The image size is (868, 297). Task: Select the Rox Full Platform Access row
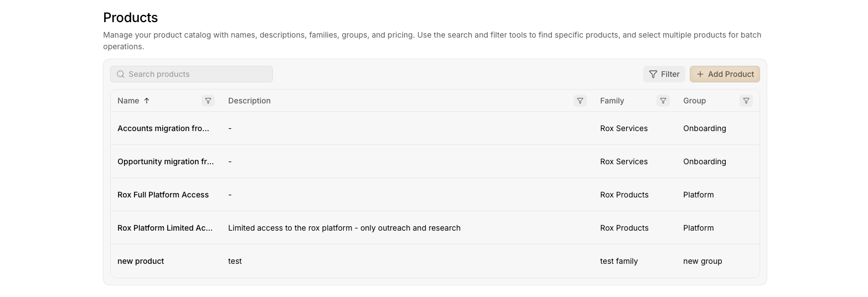click(163, 195)
